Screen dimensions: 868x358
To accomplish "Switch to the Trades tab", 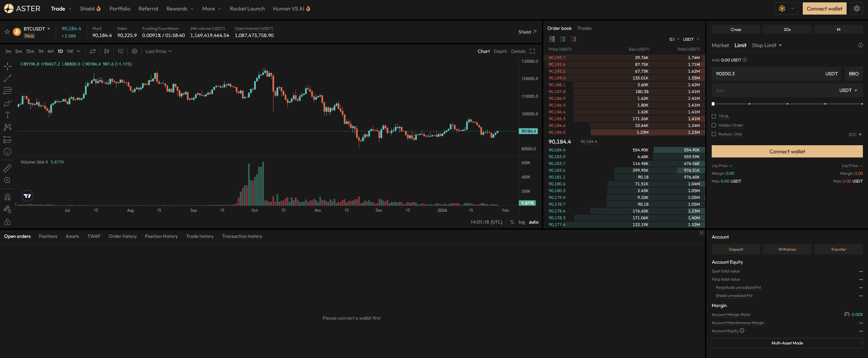I will tap(584, 28).
